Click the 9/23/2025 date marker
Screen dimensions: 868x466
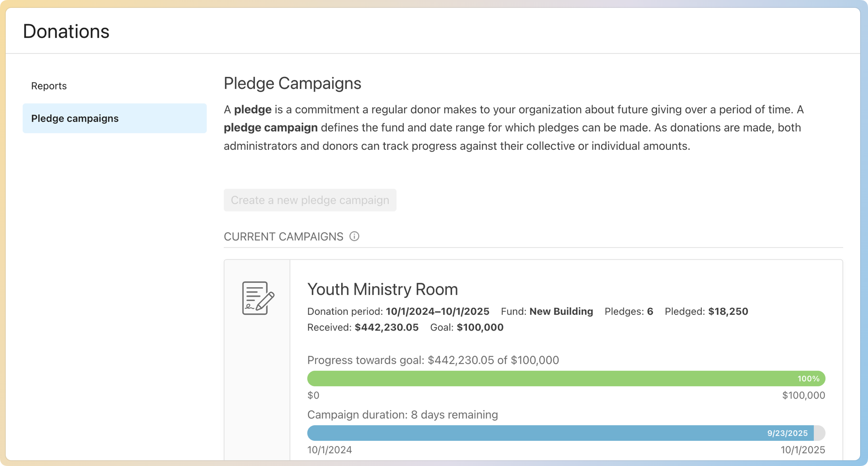pyautogui.click(x=787, y=433)
